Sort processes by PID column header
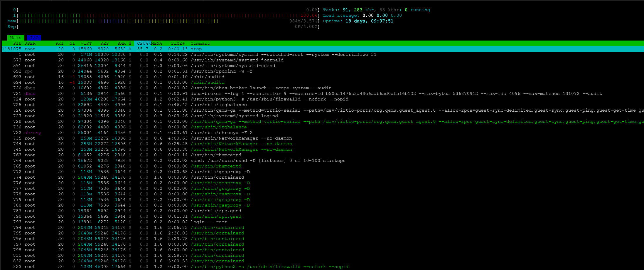 tap(17, 43)
